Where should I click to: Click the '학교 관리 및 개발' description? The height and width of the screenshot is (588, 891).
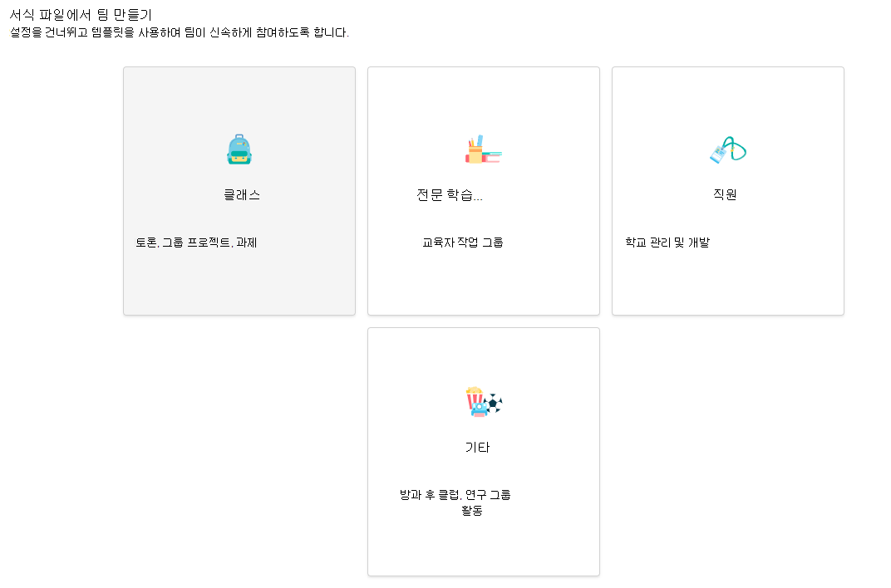(x=667, y=243)
